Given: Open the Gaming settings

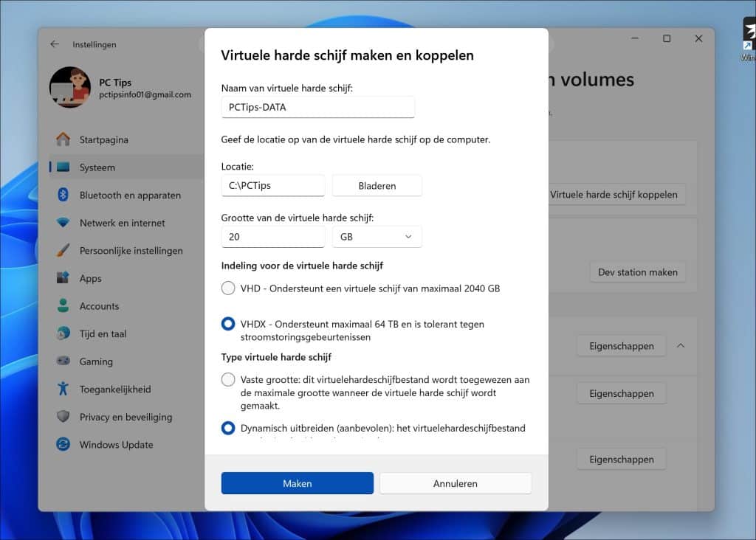Looking at the screenshot, I should tap(95, 361).
